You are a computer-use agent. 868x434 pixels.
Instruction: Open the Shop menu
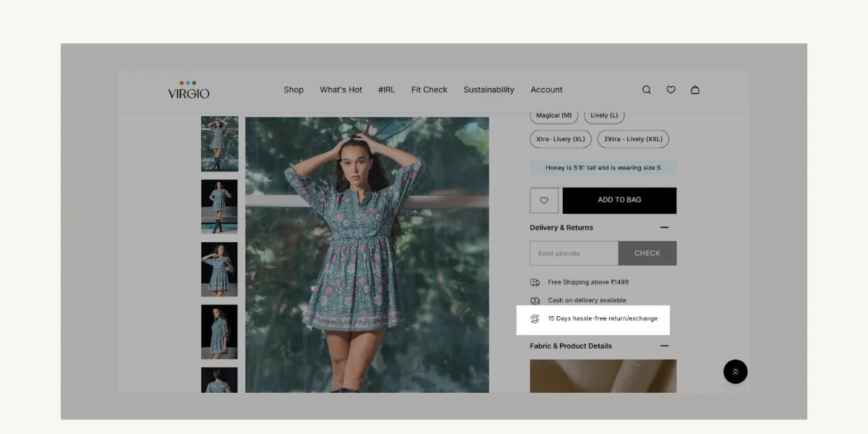(x=294, y=90)
